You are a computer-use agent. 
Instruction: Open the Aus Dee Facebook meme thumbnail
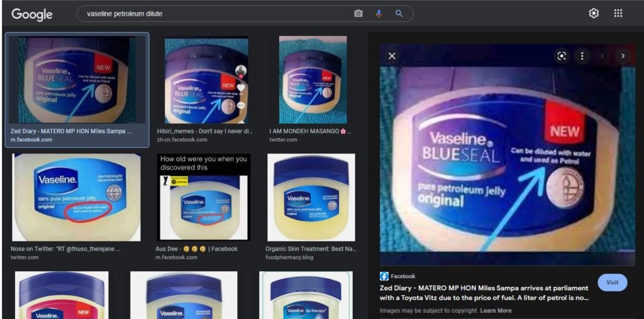tap(204, 198)
